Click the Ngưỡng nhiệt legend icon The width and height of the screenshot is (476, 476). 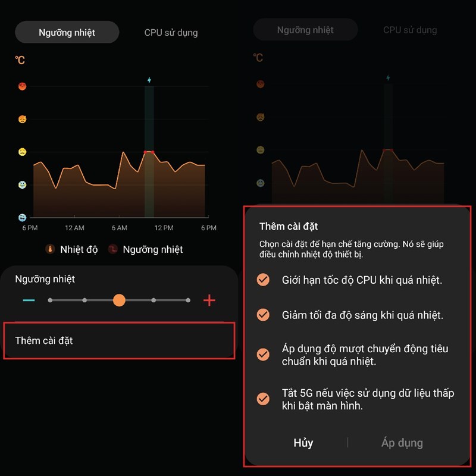[112, 249]
